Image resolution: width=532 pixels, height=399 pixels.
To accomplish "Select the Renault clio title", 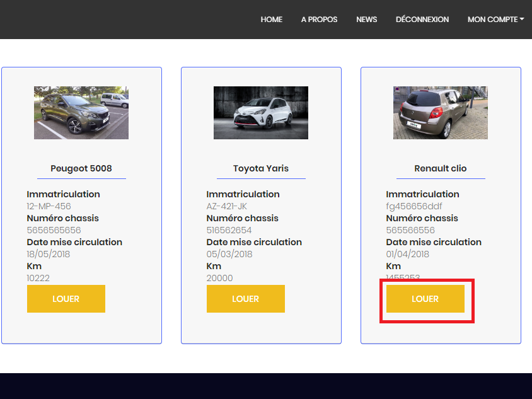I will coord(441,168).
